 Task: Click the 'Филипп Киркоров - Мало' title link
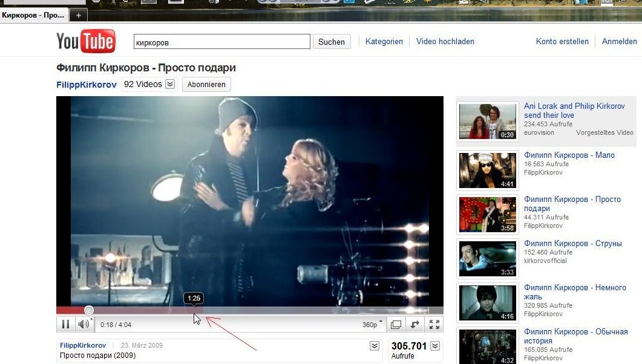click(x=569, y=155)
